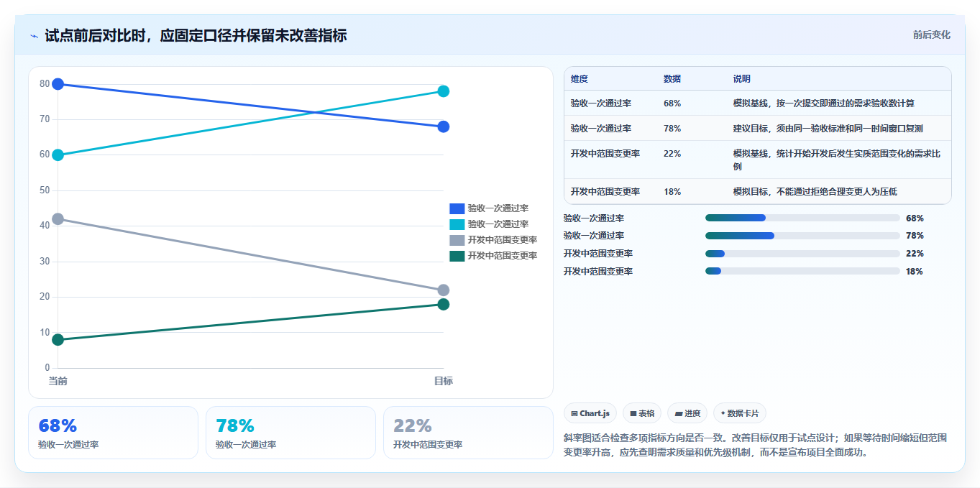The height and width of the screenshot is (488, 980).
Task: Click the description 模拟目标，不能通过拒绝合理变更人为压低
Action: 815,192
